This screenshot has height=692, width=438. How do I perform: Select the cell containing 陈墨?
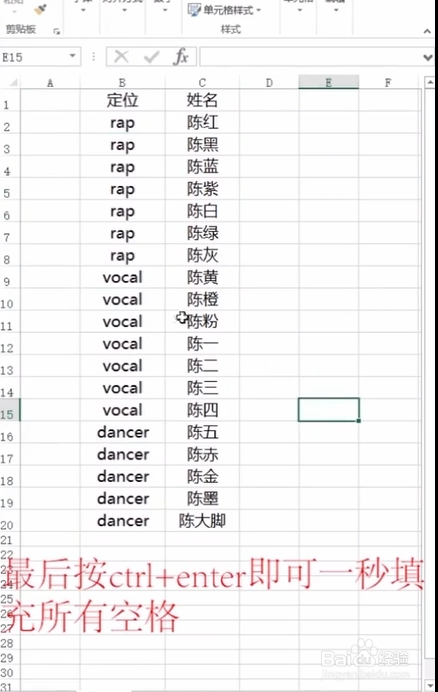tap(202, 498)
